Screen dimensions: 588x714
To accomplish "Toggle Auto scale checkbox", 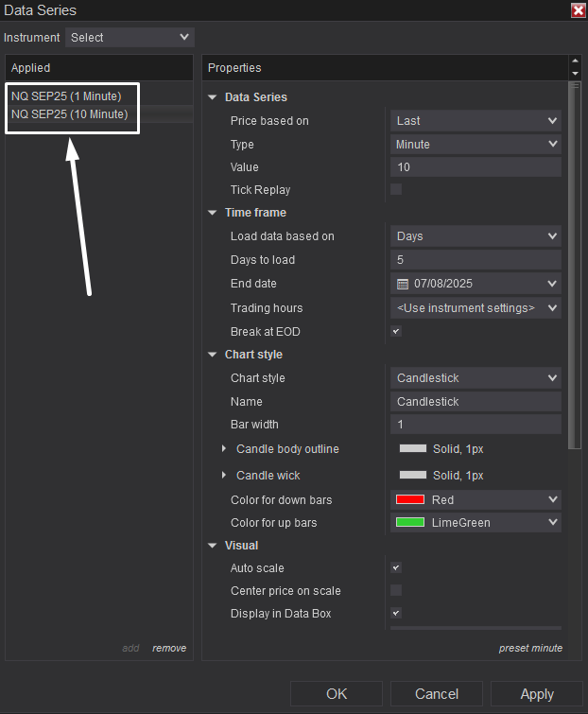I will pos(396,567).
